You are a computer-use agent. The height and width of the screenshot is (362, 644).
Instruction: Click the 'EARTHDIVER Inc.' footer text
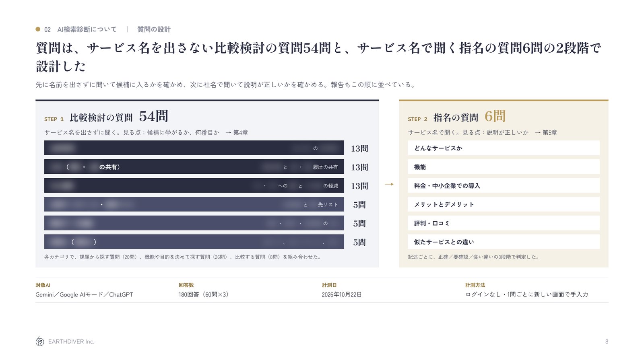pyautogui.click(x=71, y=341)
